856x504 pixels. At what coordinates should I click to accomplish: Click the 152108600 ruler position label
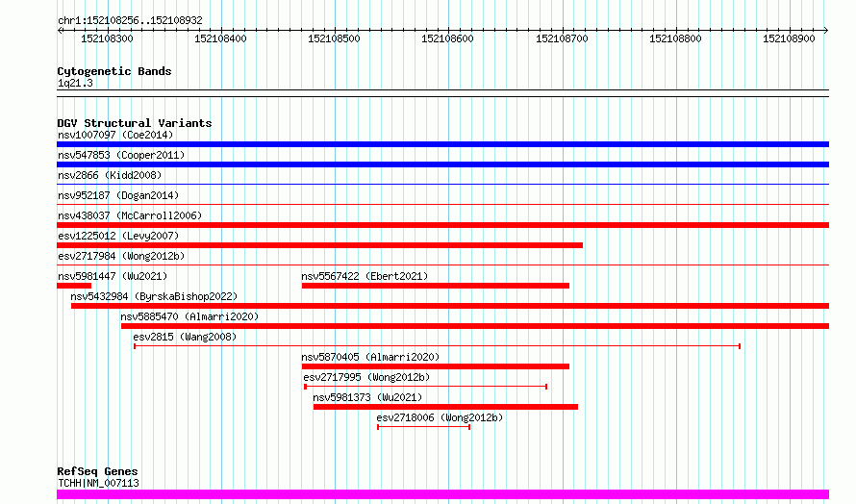[447, 38]
